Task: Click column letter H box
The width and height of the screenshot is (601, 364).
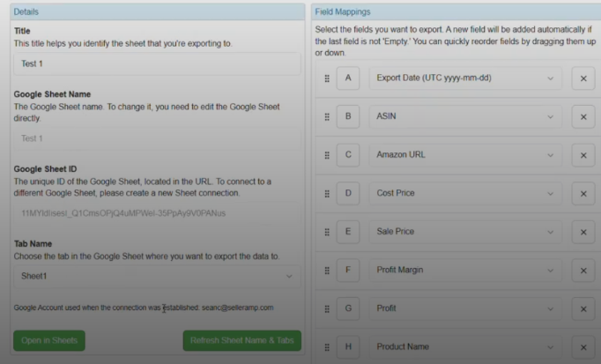Action: point(348,346)
